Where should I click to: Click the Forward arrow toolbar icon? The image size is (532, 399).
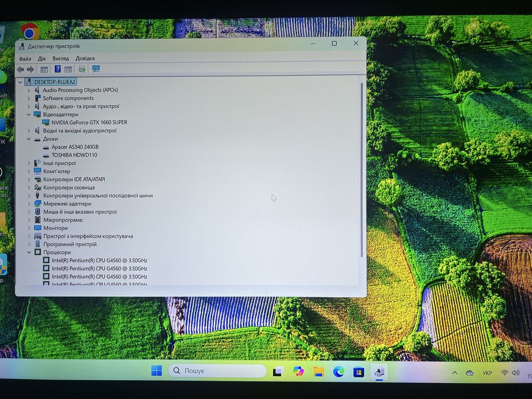coord(31,70)
